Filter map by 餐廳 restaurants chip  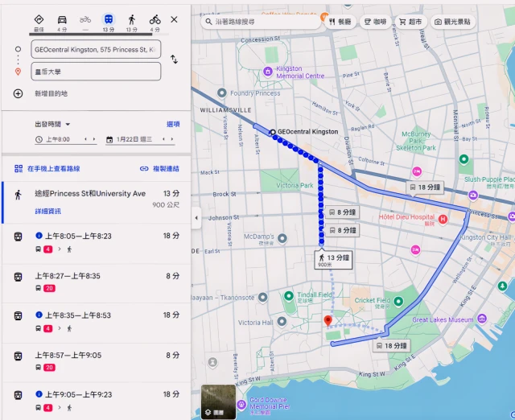[340, 22]
